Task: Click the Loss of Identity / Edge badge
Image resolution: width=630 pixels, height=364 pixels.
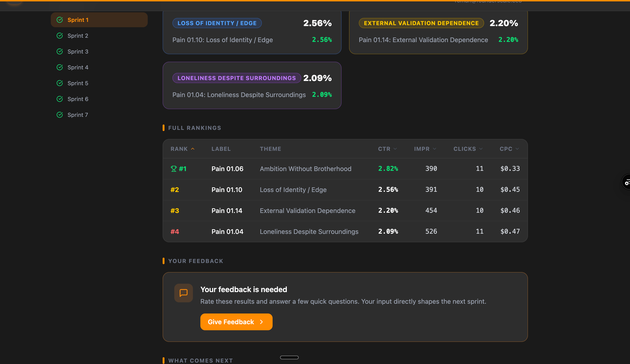Action: (x=217, y=23)
